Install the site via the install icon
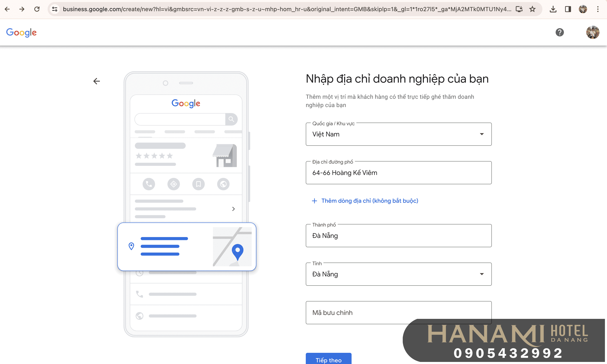Viewport: 607px width, 364px height. 519,9
